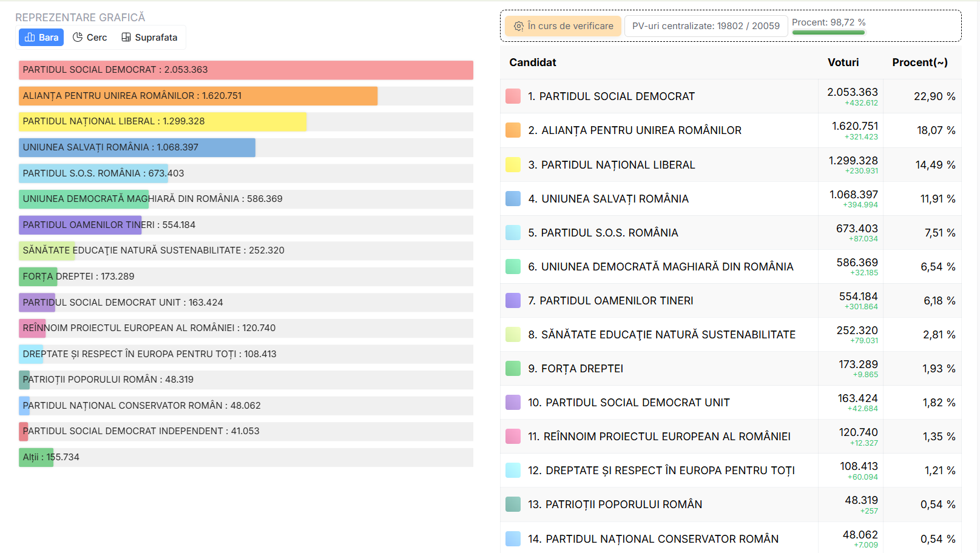
Task: Click the orange AUR bar showing 1.620.751
Action: pos(198,96)
